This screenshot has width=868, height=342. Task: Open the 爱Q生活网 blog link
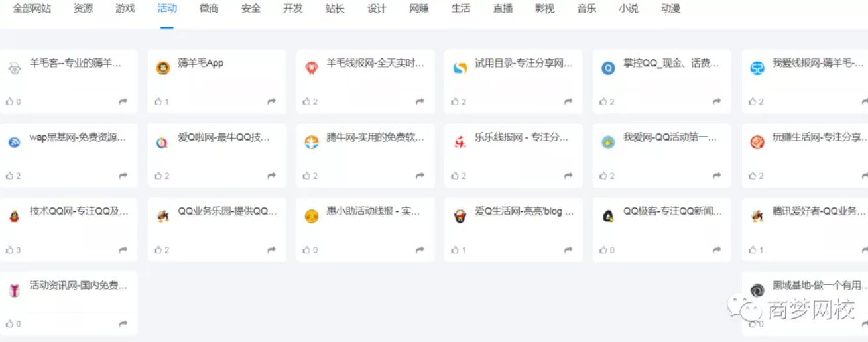point(524,212)
